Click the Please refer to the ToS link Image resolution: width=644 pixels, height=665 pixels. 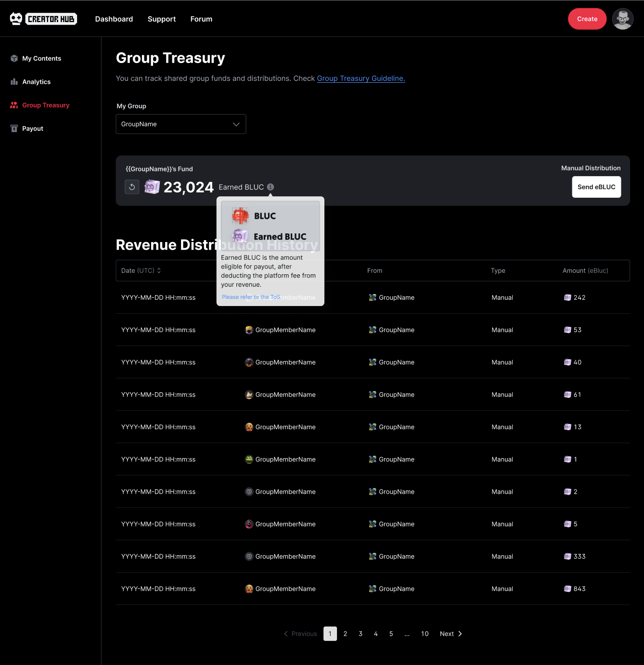251,297
